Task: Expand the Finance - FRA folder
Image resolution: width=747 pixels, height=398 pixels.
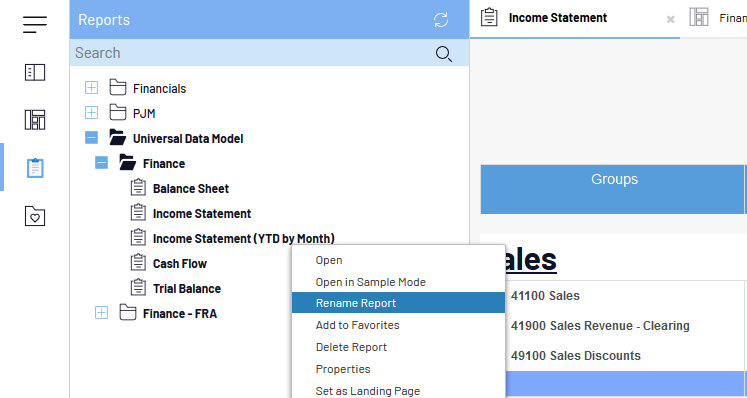Action: (x=101, y=313)
